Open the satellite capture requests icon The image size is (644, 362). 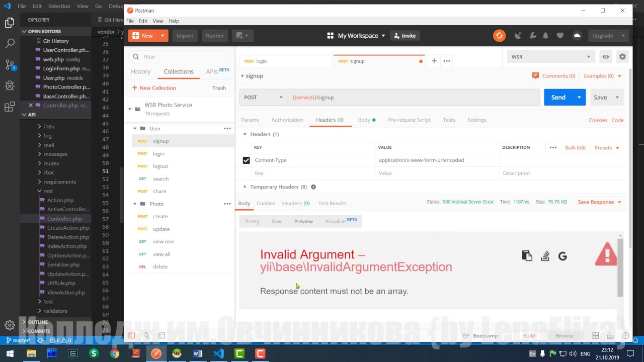pos(518,36)
